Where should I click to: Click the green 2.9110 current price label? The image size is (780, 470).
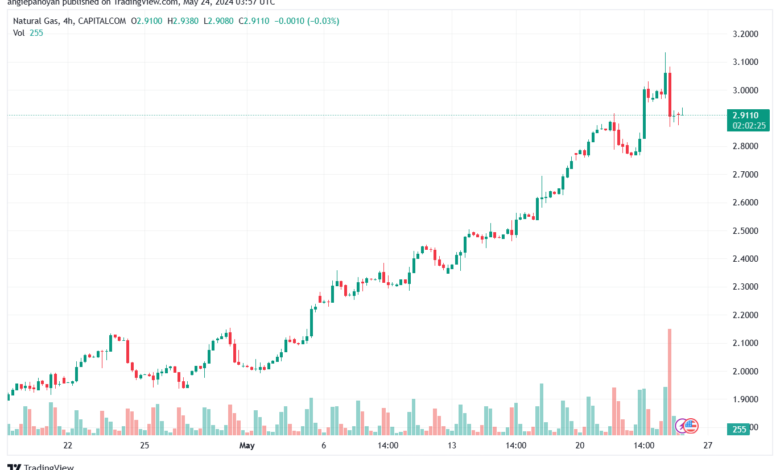coord(748,120)
